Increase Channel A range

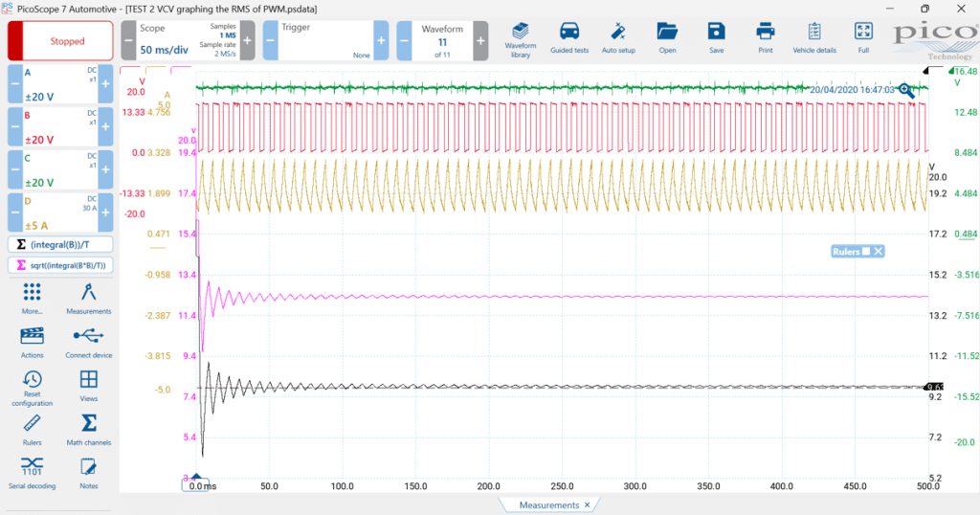tap(105, 83)
